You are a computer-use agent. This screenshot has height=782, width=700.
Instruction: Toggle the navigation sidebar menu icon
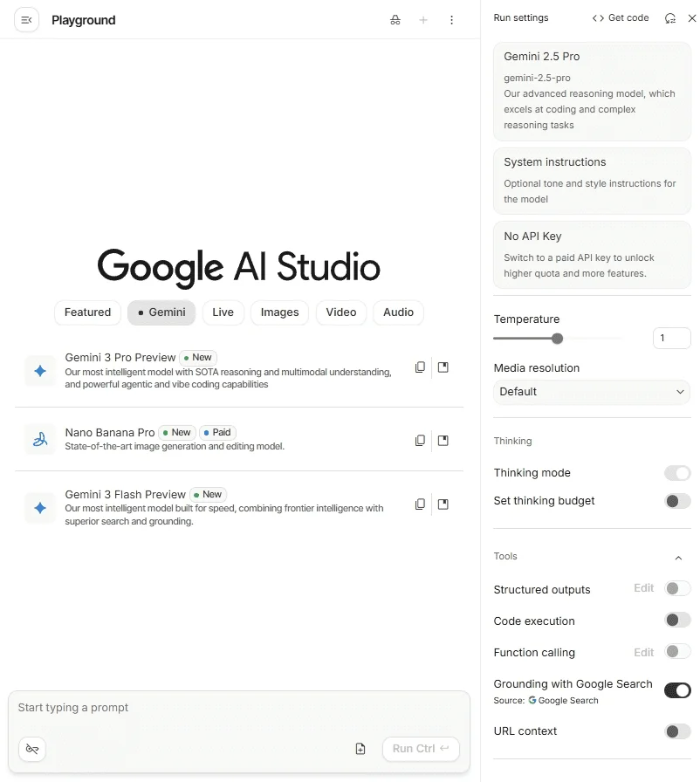click(x=26, y=20)
